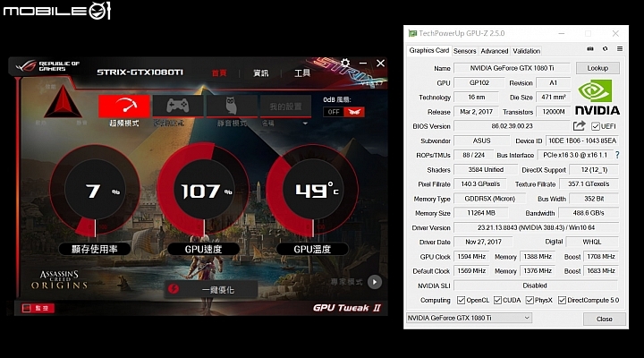This screenshot has width=644, height=358.
Task: Toggle the PhysX checkbox
Action: (530, 300)
